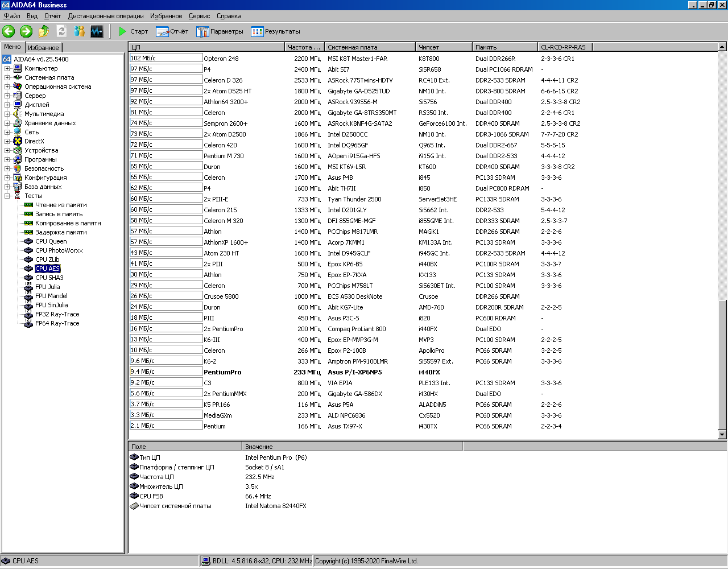The image size is (728, 569).
Task: Click the waveform monitor graph icon
Action: point(97,31)
